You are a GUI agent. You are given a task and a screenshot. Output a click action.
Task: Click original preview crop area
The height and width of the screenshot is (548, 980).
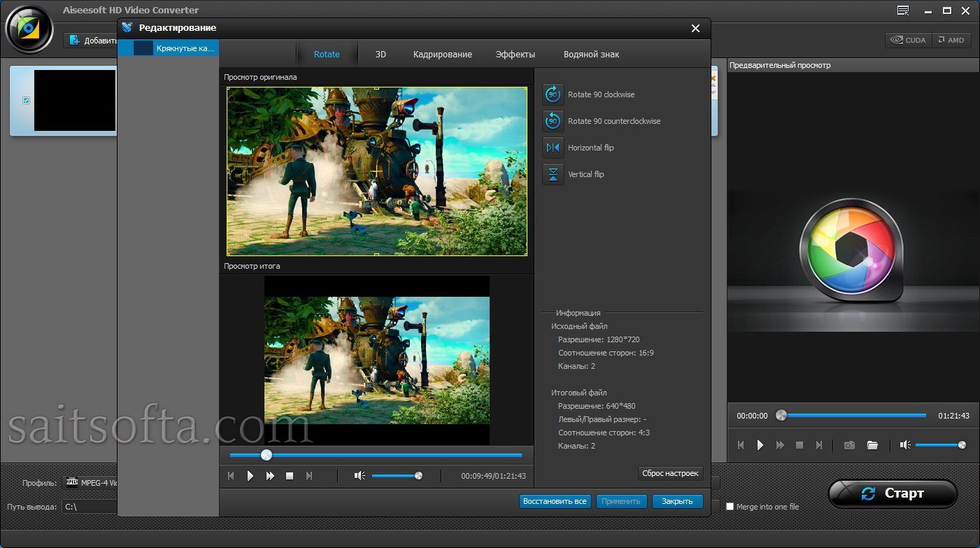tap(377, 171)
